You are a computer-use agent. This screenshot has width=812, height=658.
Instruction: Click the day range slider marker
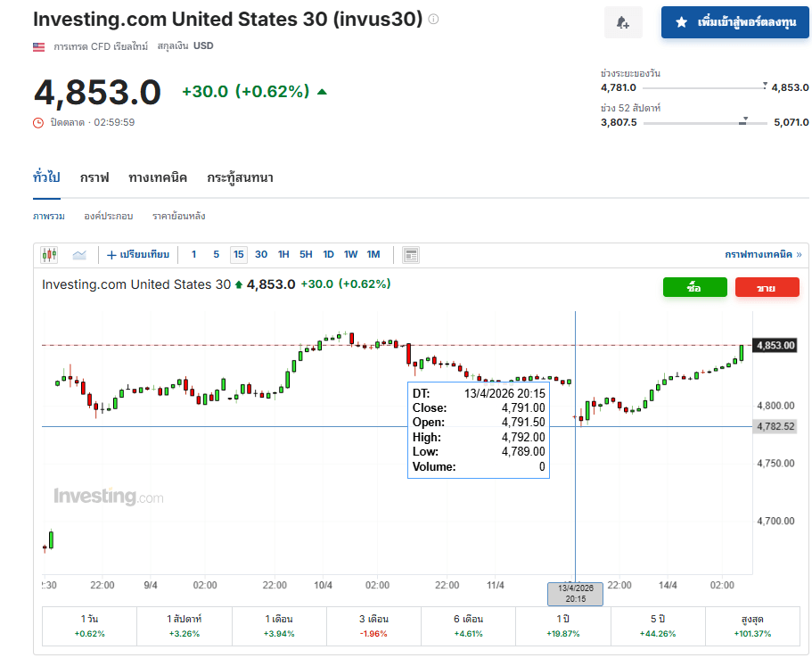click(765, 85)
